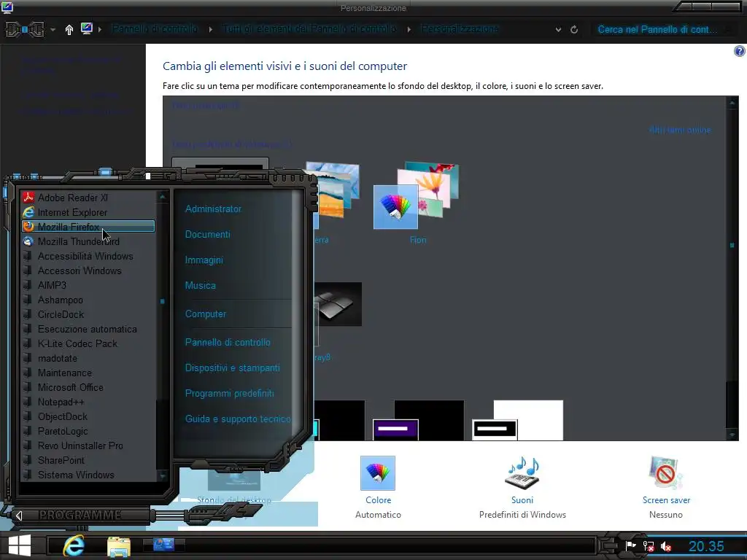This screenshot has height=560, width=747.
Task: Open the Action Center flag icon
Action: [631, 545]
